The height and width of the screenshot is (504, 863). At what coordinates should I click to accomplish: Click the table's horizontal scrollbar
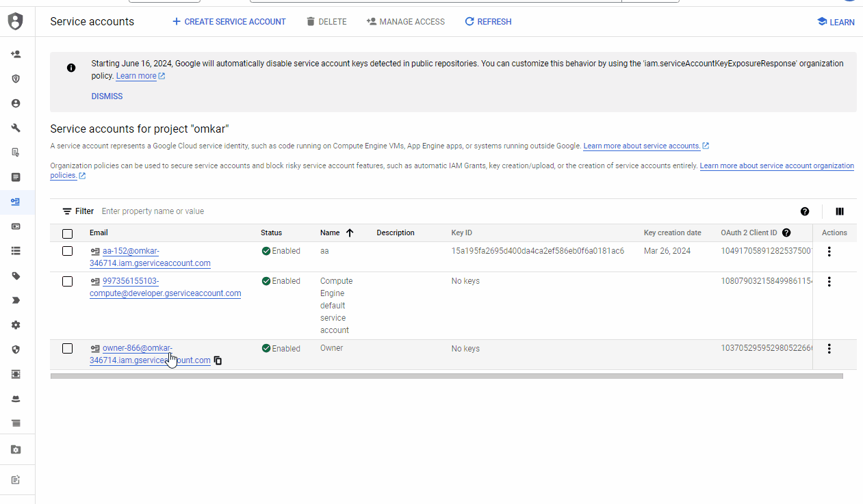point(446,375)
